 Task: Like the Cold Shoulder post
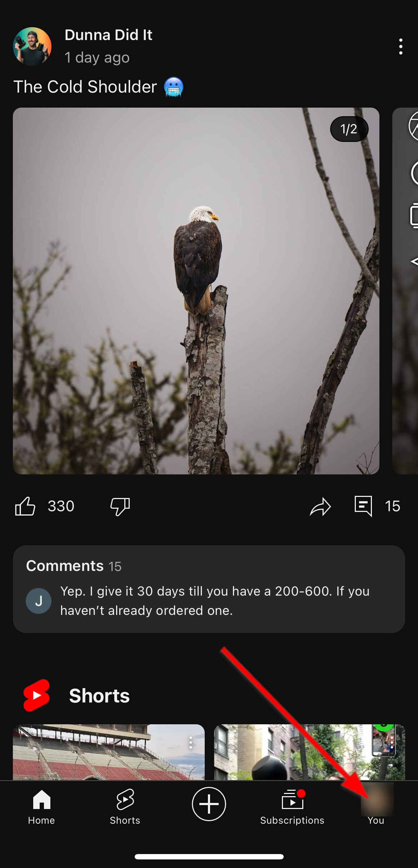point(25,506)
